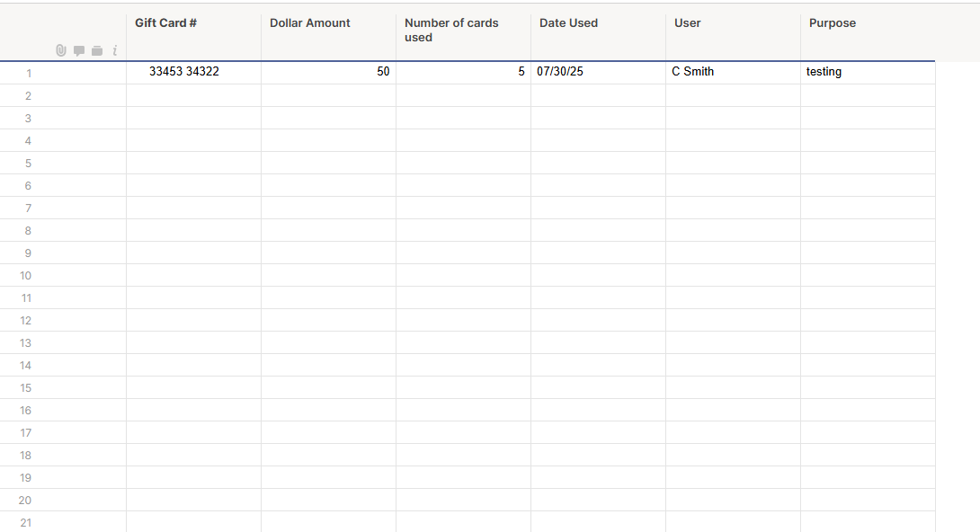This screenshot has width=980, height=532.
Task: Click the date cell 07/30/25
Action: pyautogui.click(x=599, y=73)
